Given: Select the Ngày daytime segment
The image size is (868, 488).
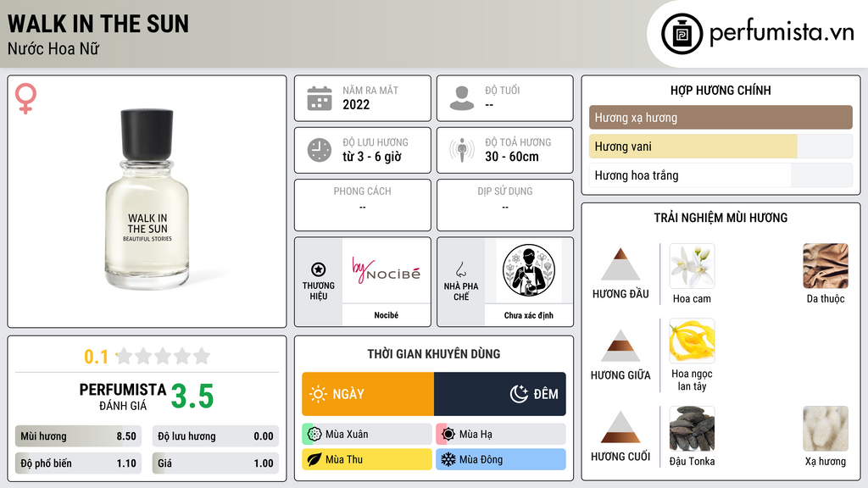Looking at the screenshot, I should tap(368, 394).
